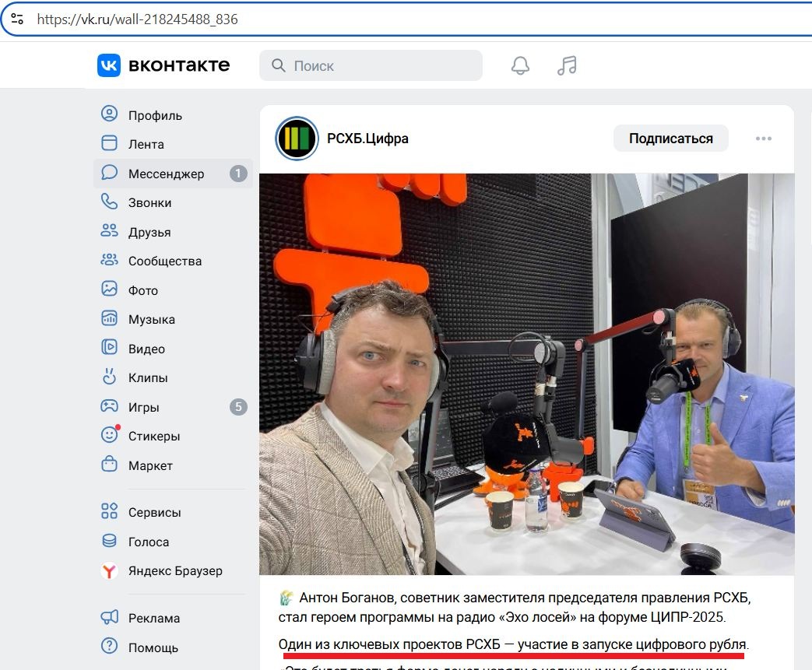Open Мессенджер menu item
The height and width of the screenshot is (670, 812).
(167, 174)
